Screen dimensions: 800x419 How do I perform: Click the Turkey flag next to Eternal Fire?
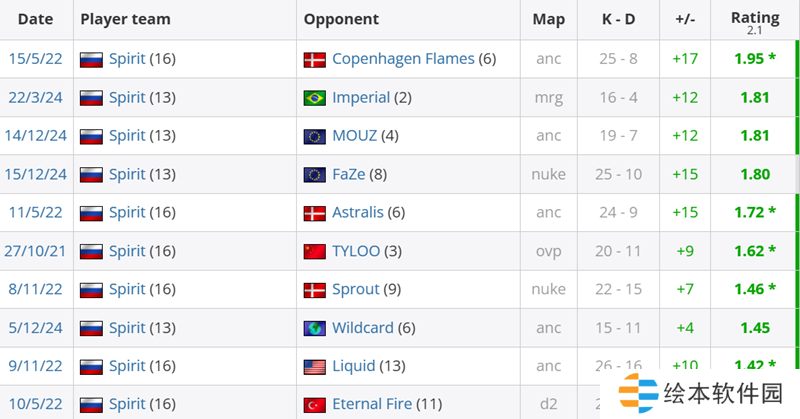315,404
